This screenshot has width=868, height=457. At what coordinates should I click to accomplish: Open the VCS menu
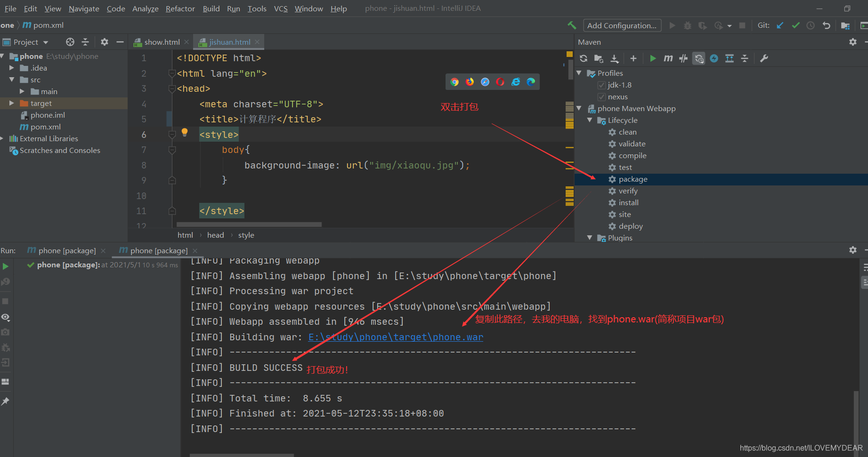coord(281,8)
